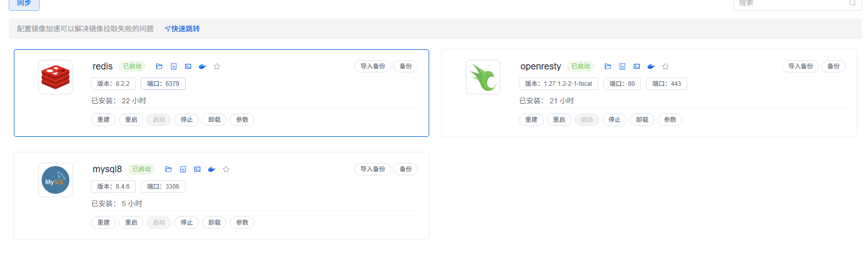Click the redis app logo
Screen dimensions: 868x256
click(x=56, y=77)
